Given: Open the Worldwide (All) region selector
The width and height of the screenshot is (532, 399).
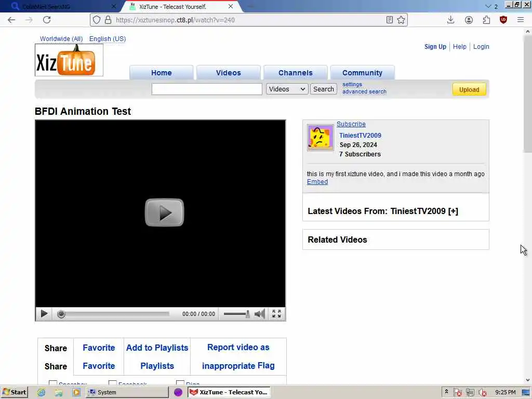Looking at the screenshot, I should coord(61,38).
